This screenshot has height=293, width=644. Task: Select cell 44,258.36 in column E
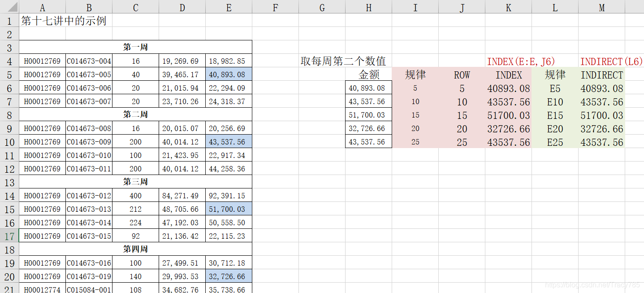229,169
